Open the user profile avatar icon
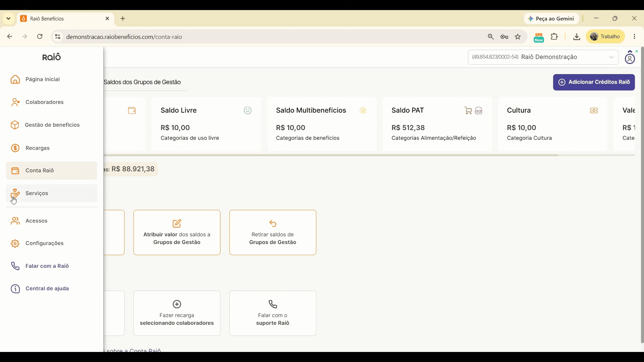Viewport: 644px width, 362px height. pyautogui.click(x=630, y=58)
